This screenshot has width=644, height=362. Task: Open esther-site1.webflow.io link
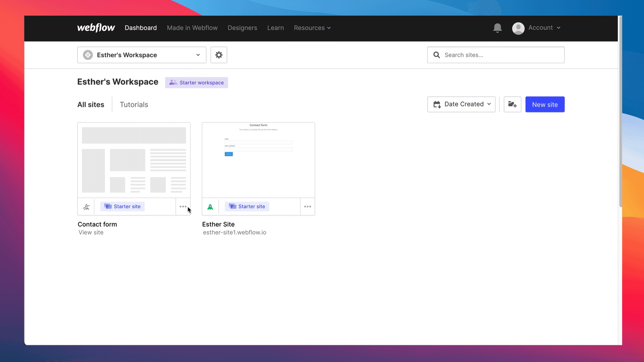coord(234,232)
